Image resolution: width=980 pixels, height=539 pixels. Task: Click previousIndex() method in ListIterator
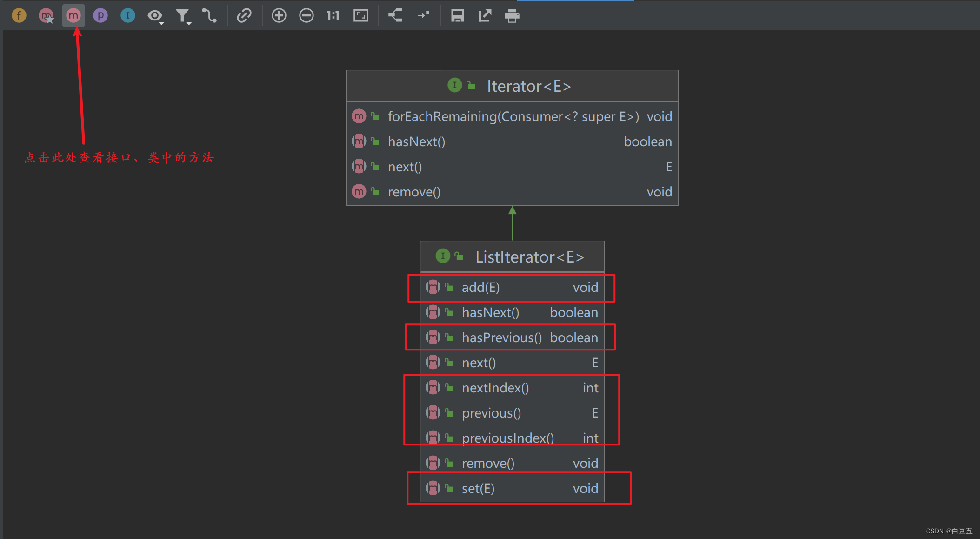pos(512,438)
